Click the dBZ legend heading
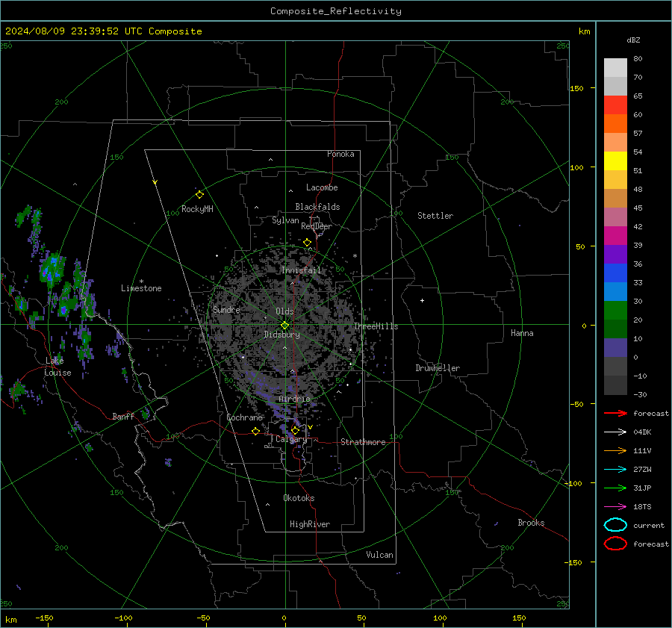Viewport: 672px width, 628px height. (x=633, y=40)
